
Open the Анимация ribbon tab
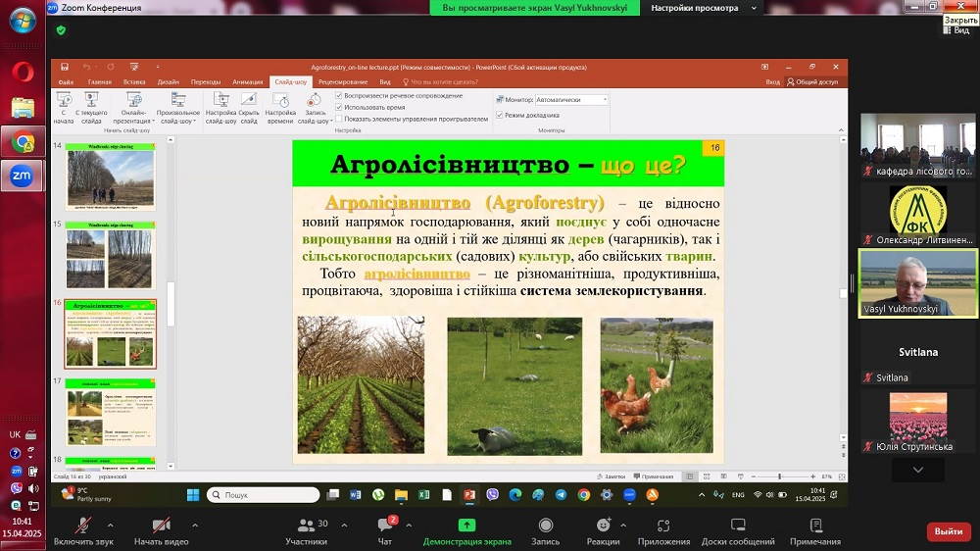click(248, 82)
